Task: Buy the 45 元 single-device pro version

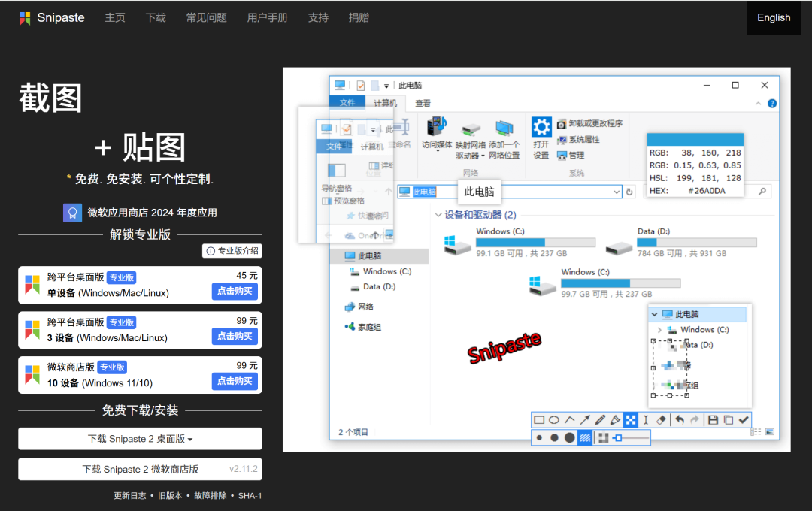Action: [x=235, y=291]
